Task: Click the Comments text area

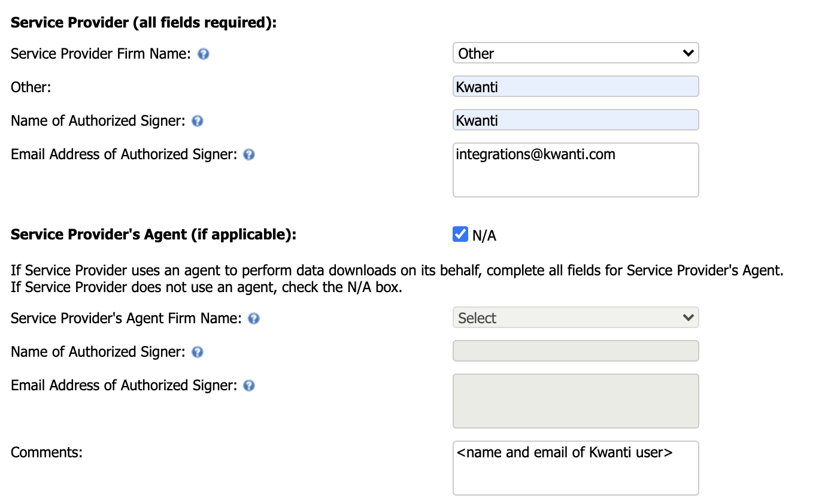Action: click(x=576, y=468)
